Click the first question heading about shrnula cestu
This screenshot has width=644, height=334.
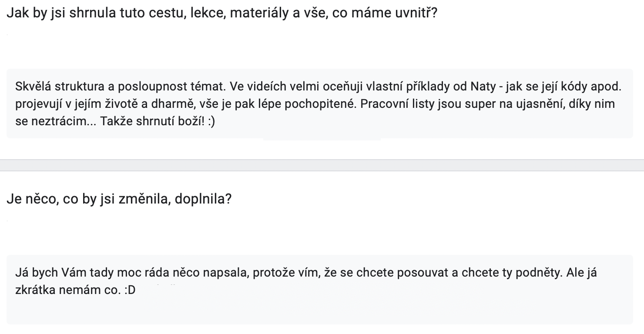(x=222, y=13)
